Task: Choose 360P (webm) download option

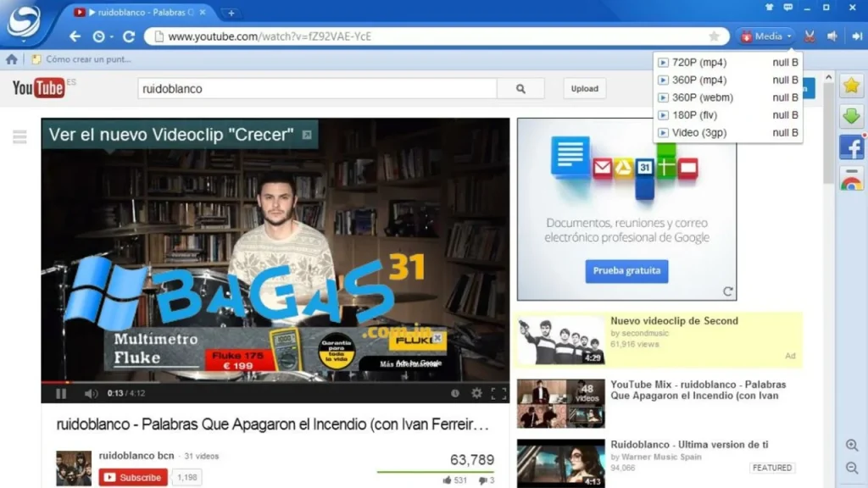Action: click(x=702, y=97)
